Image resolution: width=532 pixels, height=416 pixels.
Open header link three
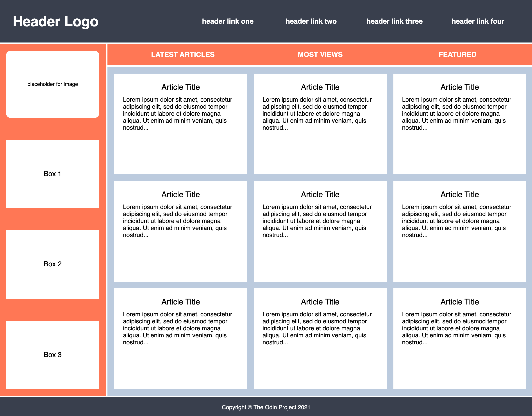pos(394,21)
